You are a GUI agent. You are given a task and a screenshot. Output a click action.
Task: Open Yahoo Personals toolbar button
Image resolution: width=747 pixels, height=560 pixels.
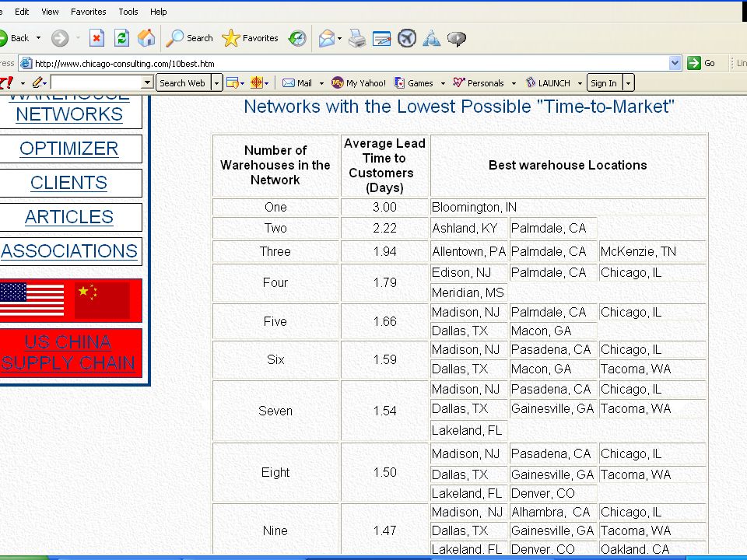[479, 83]
